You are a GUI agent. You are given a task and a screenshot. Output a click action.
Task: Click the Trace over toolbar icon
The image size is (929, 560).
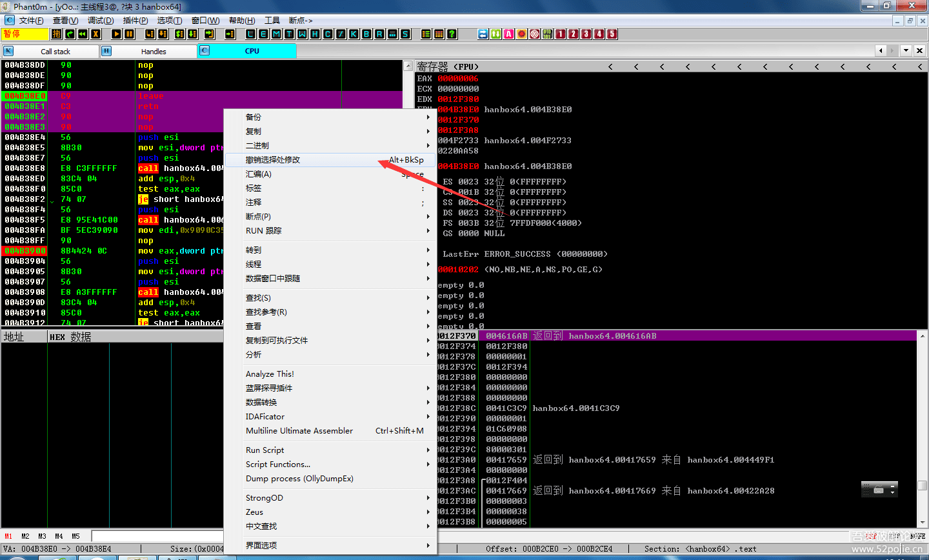[192, 34]
